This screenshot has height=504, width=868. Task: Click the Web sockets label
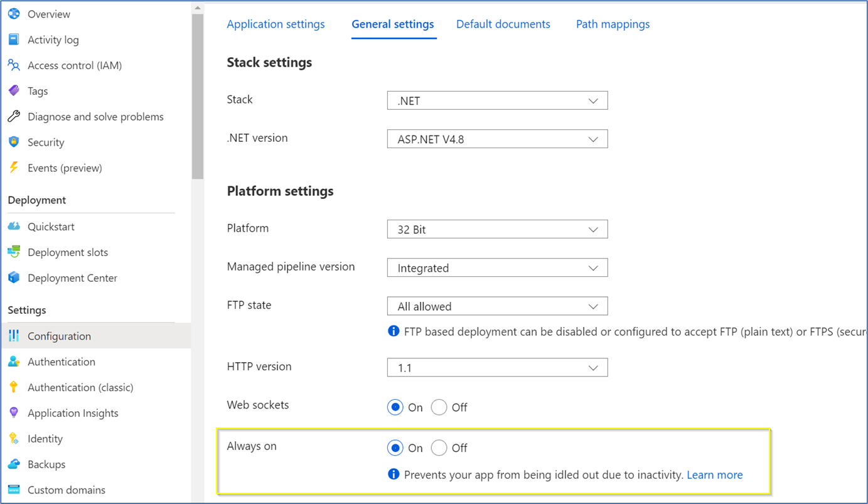point(258,405)
